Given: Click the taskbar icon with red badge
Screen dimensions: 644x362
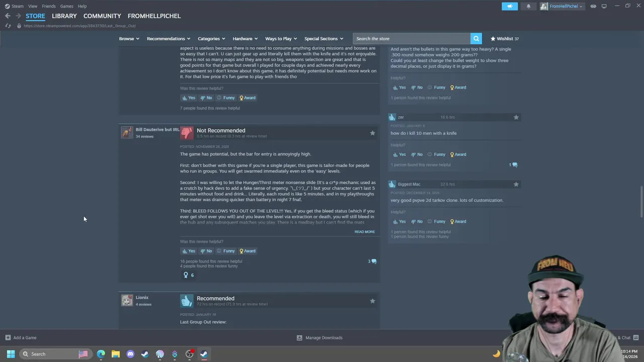Looking at the screenshot, I should coord(190,354).
